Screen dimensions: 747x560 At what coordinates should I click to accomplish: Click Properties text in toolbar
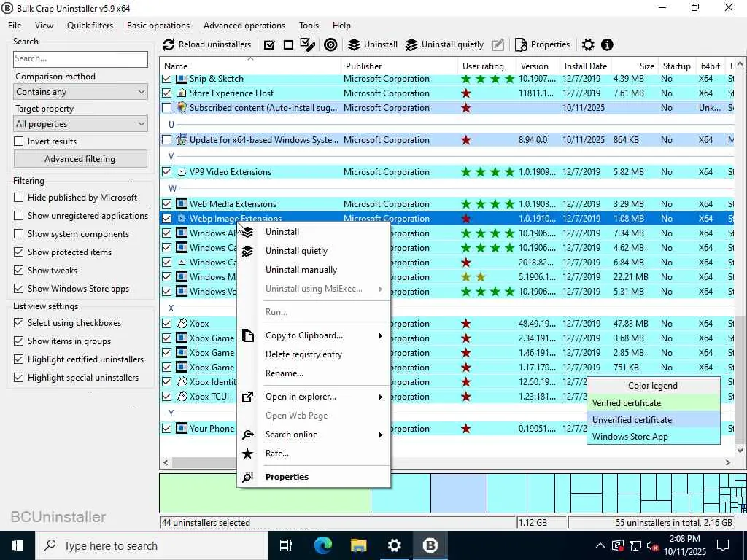550,44
